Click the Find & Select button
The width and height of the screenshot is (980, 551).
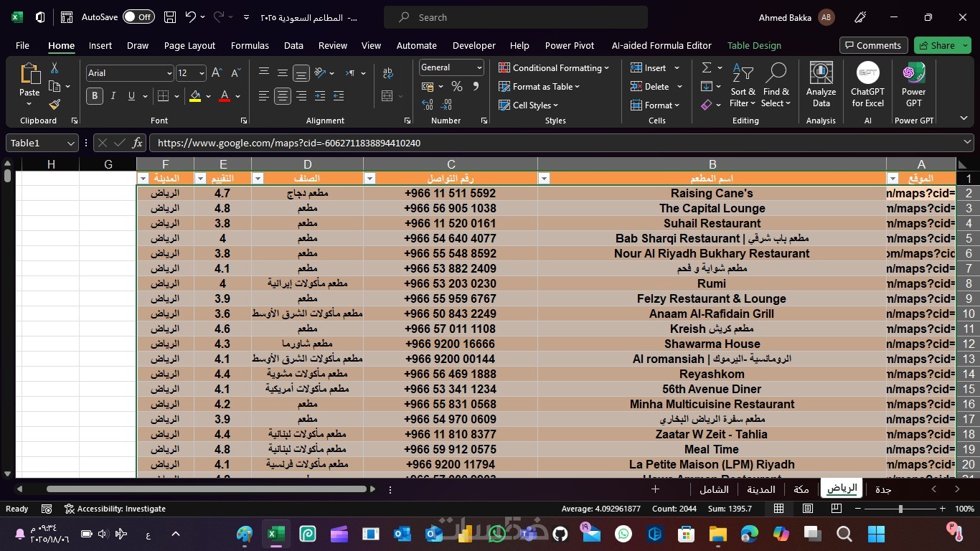(776, 85)
